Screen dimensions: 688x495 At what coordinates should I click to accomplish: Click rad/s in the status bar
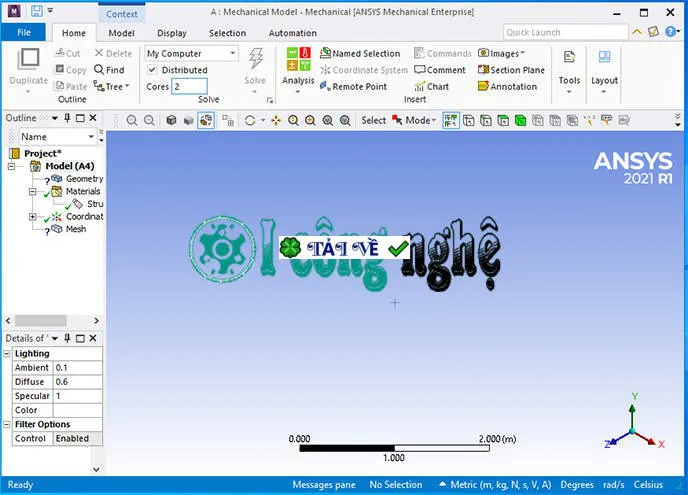613,485
